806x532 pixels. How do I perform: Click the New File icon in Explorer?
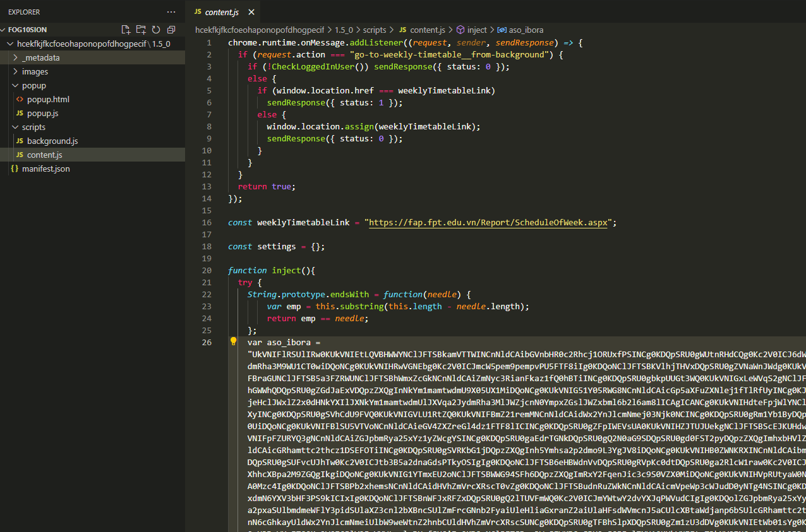[x=126, y=30]
